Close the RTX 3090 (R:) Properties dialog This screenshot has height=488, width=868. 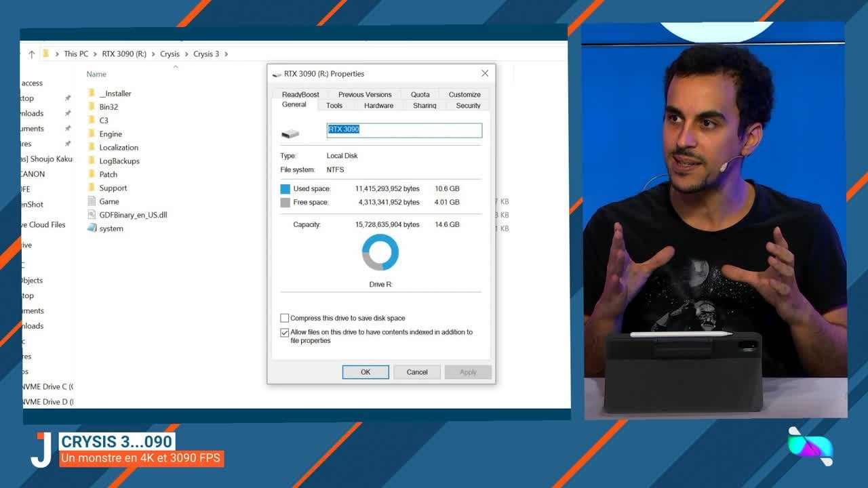485,73
